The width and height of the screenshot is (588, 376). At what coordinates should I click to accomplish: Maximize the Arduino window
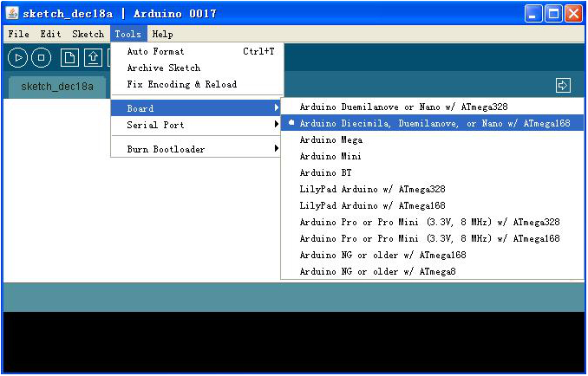pos(553,13)
